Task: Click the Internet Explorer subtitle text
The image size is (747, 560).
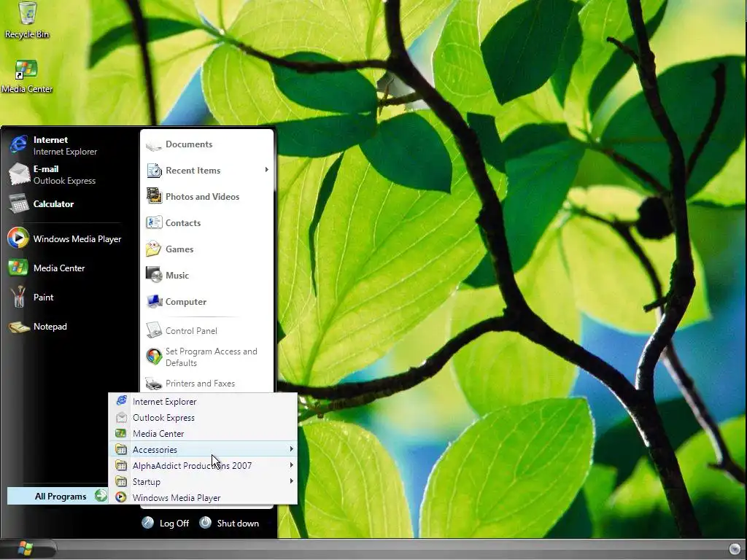Action: coord(65,152)
